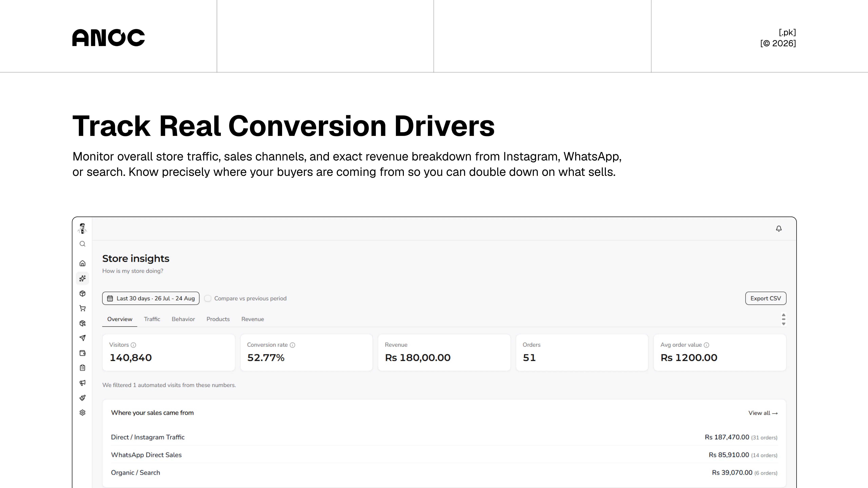Screen dimensions: 868x488
Task: Click the Revenue value Rs 180,00.00
Action: 418,358
